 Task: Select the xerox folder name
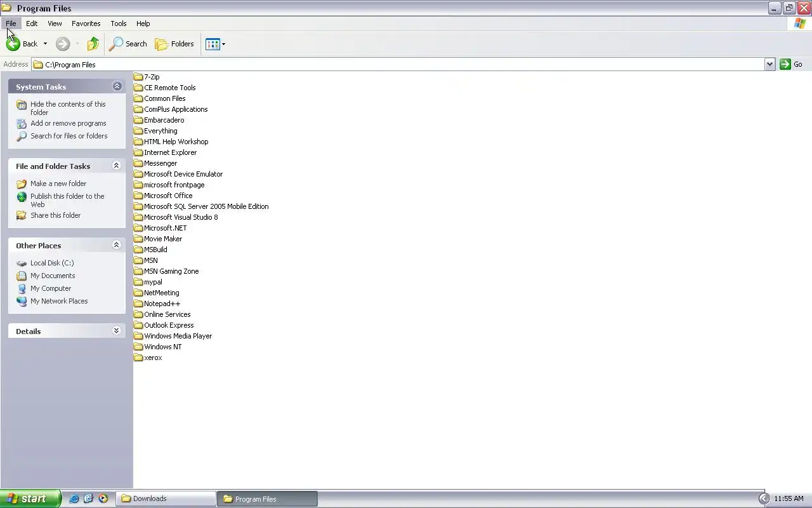pos(153,358)
